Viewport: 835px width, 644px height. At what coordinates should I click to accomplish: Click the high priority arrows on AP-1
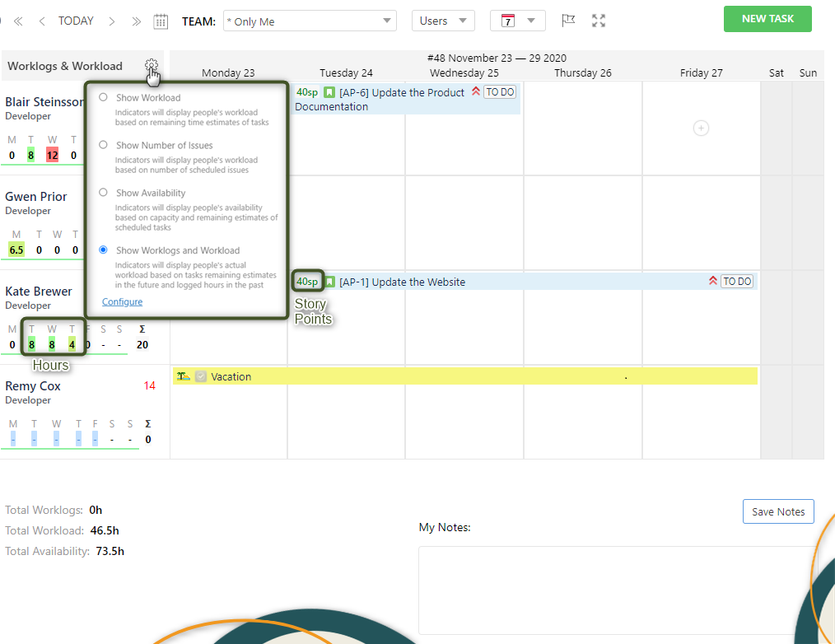713,281
